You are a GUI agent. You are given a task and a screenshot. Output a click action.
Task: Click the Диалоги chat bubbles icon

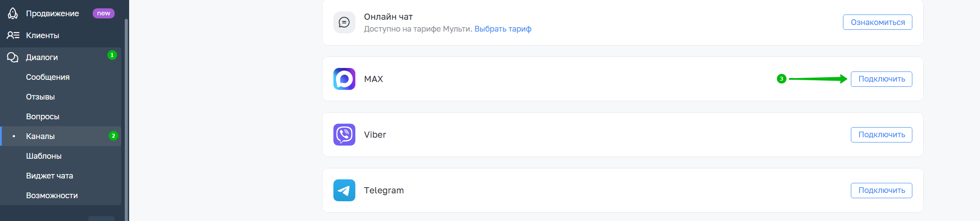click(13, 57)
